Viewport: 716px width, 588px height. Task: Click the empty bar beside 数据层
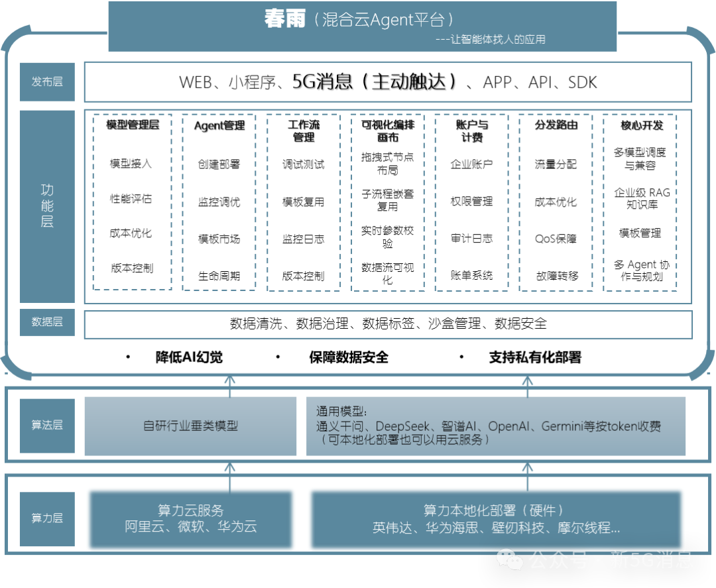pos(388,324)
